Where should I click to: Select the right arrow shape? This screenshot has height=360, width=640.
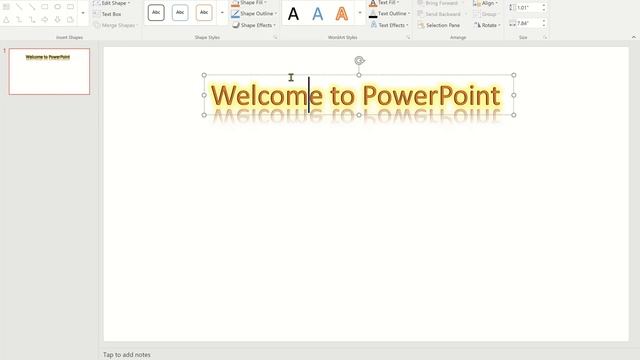click(44, 20)
